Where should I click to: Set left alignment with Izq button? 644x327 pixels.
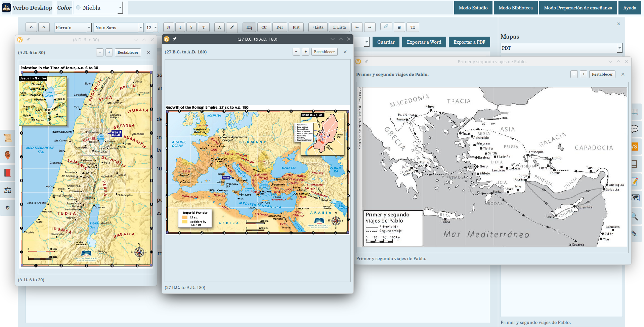[x=249, y=27]
